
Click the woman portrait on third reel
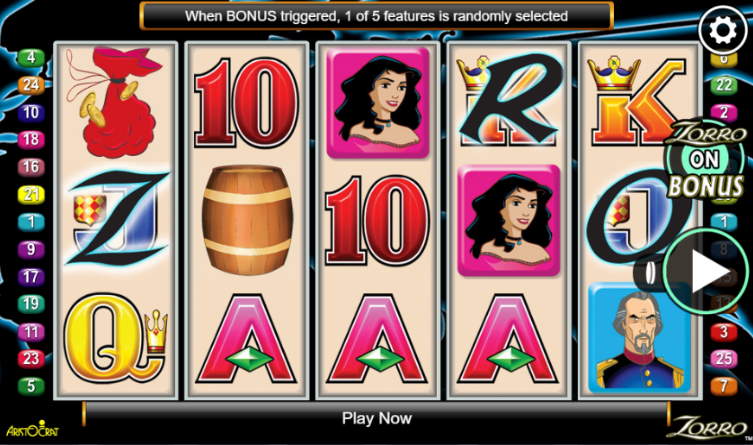[377, 103]
